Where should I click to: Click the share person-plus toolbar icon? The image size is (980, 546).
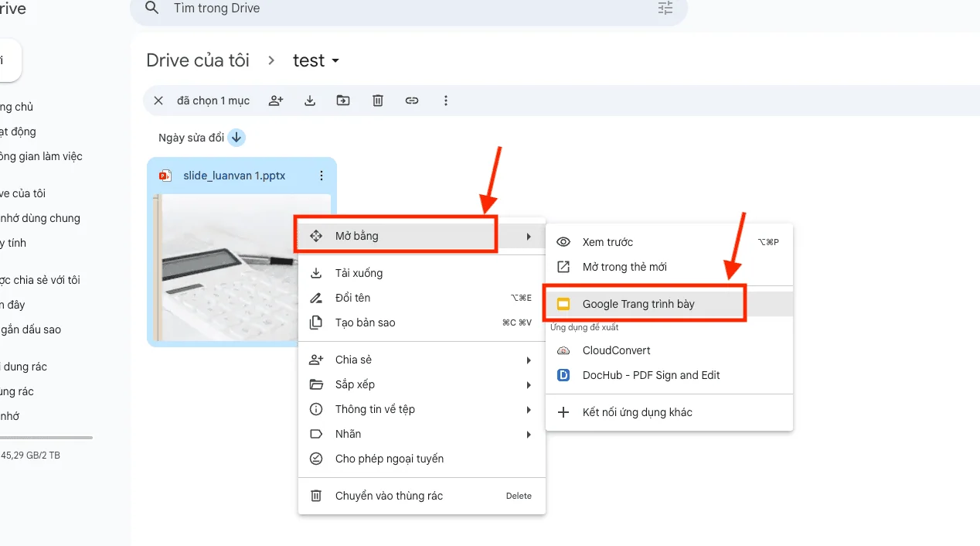point(276,101)
